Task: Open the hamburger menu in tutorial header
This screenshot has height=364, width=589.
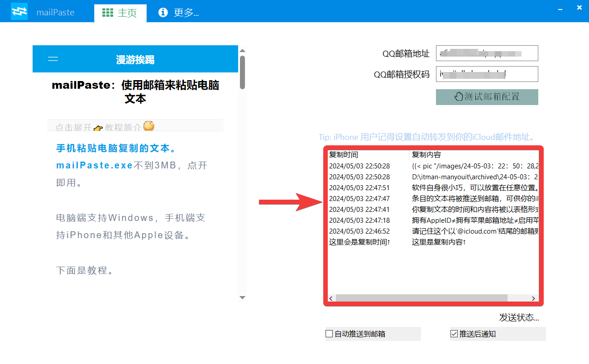Action: 53,59
